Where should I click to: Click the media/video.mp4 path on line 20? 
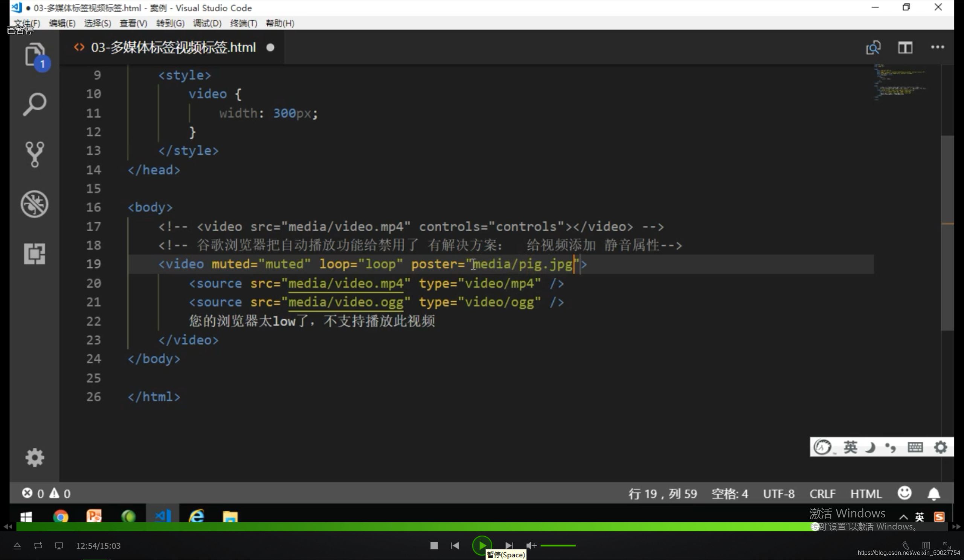tap(346, 284)
